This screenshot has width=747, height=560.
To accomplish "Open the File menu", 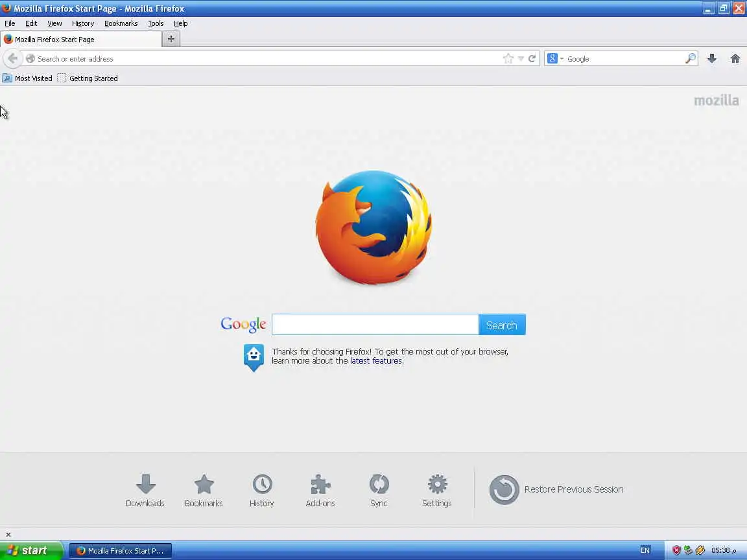I will (10, 23).
